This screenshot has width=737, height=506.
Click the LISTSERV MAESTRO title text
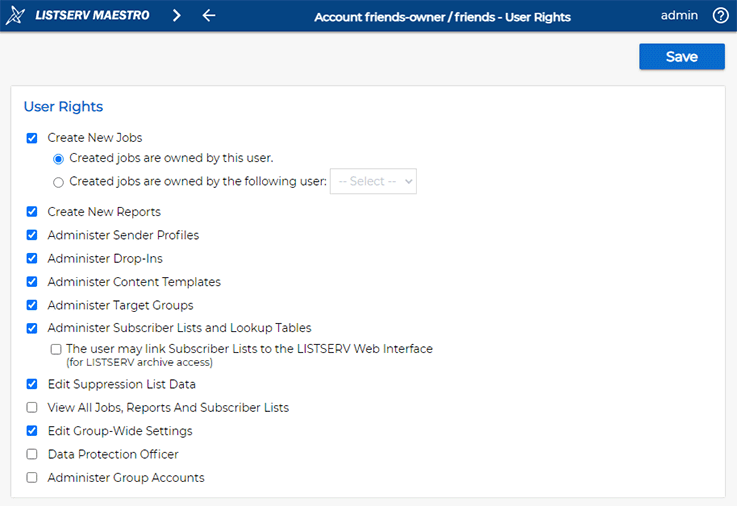click(92, 16)
